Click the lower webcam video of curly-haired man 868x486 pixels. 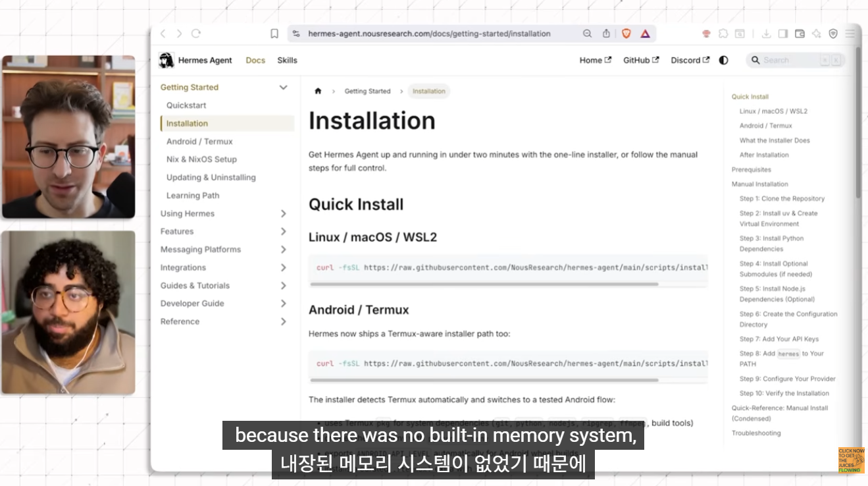[68, 313]
